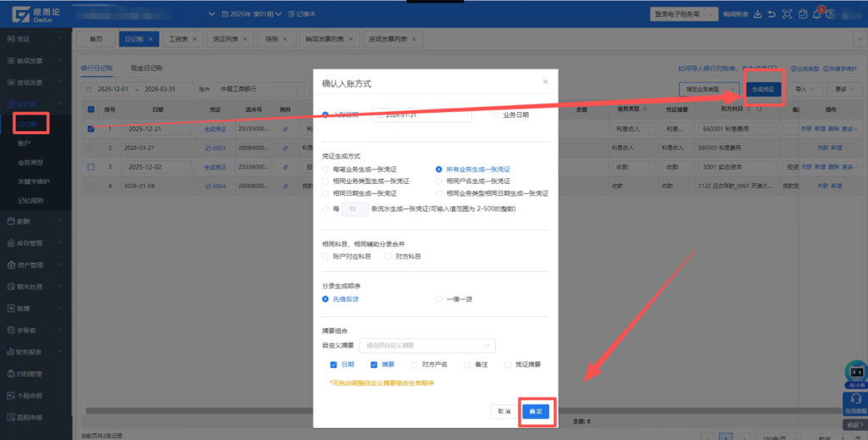Click the fullscreen icon in top header
The image size is (868, 440).
coord(787,14)
